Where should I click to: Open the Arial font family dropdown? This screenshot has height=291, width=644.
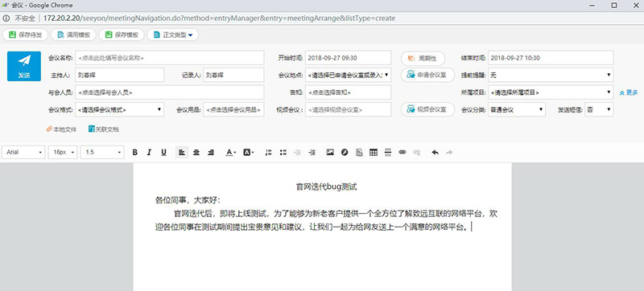(x=24, y=152)
